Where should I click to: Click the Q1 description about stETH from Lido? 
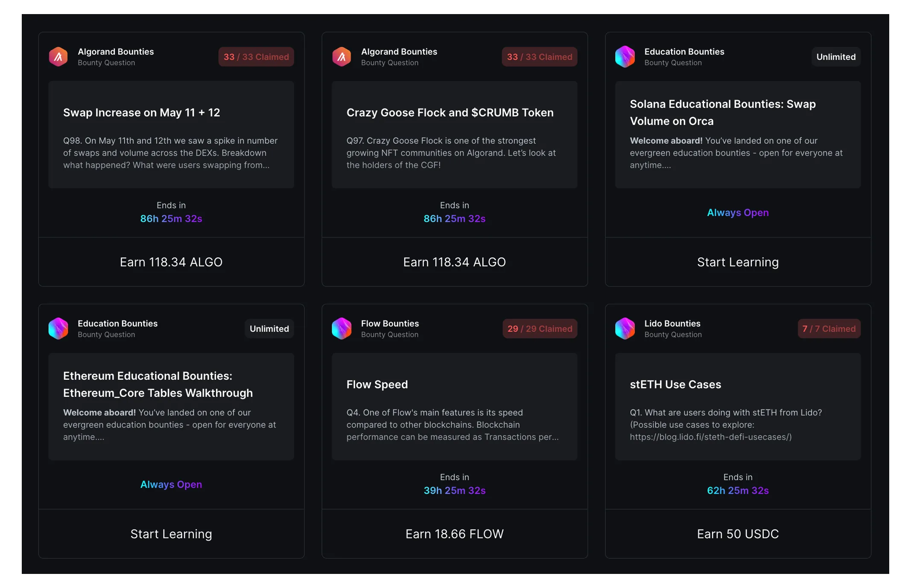(726, 425)
